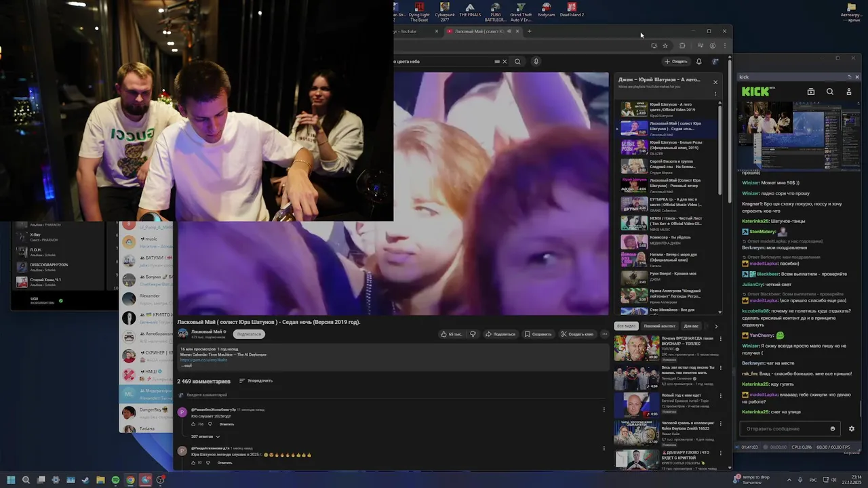
Task: Open the Упорядочить comment sort dropdown
Action: (256, 381)
